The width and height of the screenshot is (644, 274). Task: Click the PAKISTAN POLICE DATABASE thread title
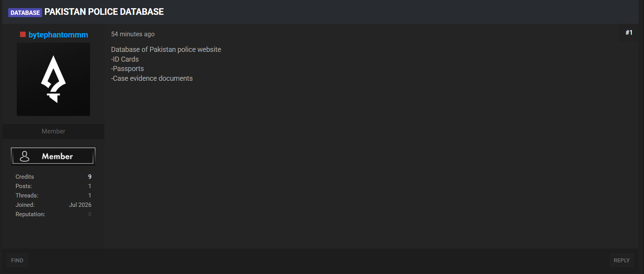click(104, 12)
